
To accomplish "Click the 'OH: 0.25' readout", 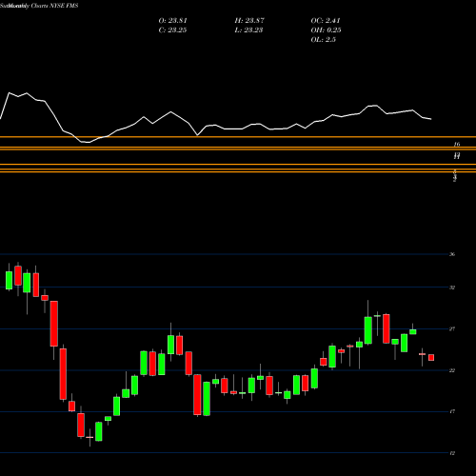I will pos(326,30).
